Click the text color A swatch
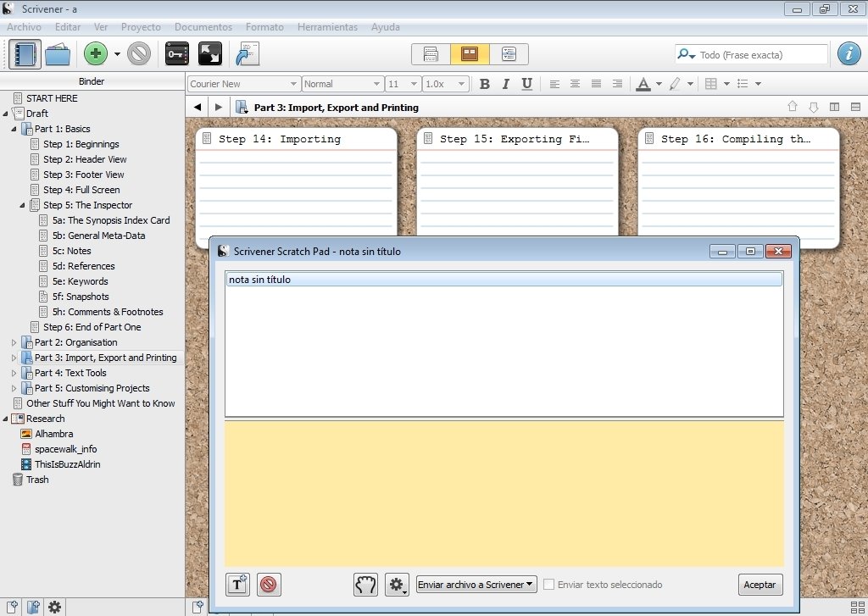Viewport: 868px width, 616px height. tap(643, 84)
